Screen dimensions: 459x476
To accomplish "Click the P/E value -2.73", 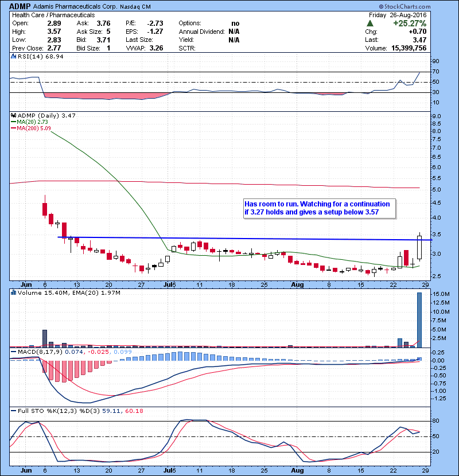I will [x=155, y=24].
